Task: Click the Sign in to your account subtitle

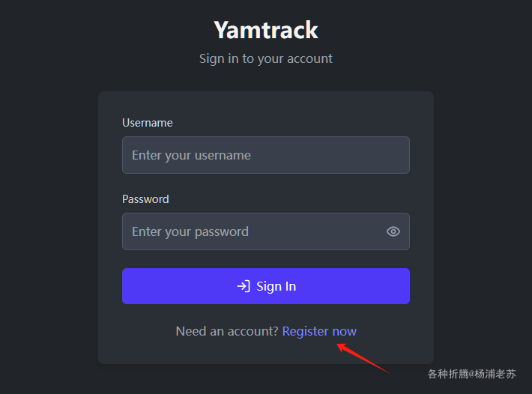Action: pyautogui.click(x=266, y=58)
